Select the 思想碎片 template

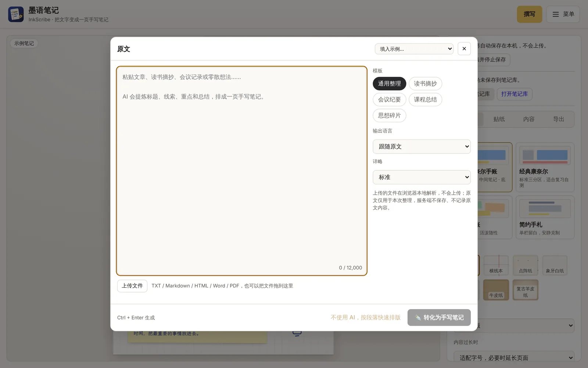(x=390, y=116)
